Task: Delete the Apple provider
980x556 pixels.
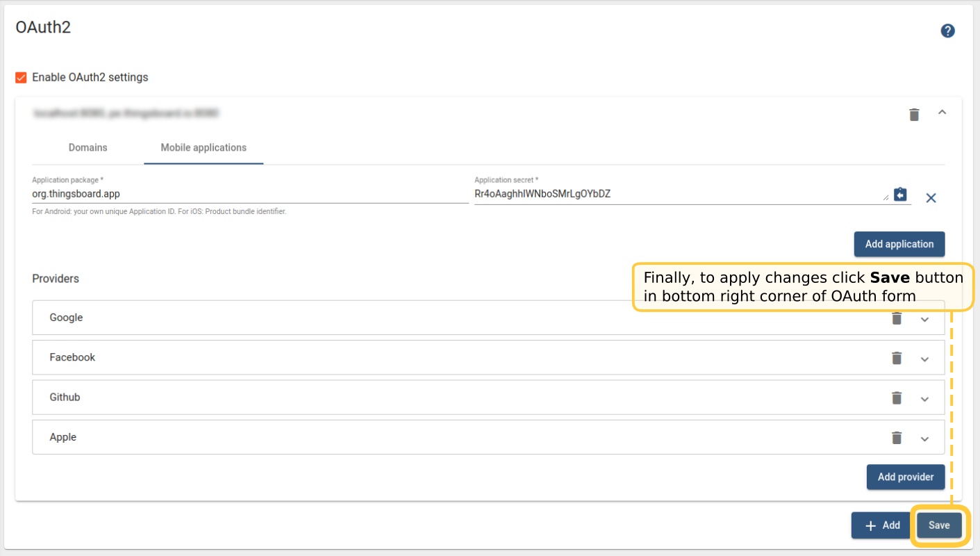Action: (897, 438)
